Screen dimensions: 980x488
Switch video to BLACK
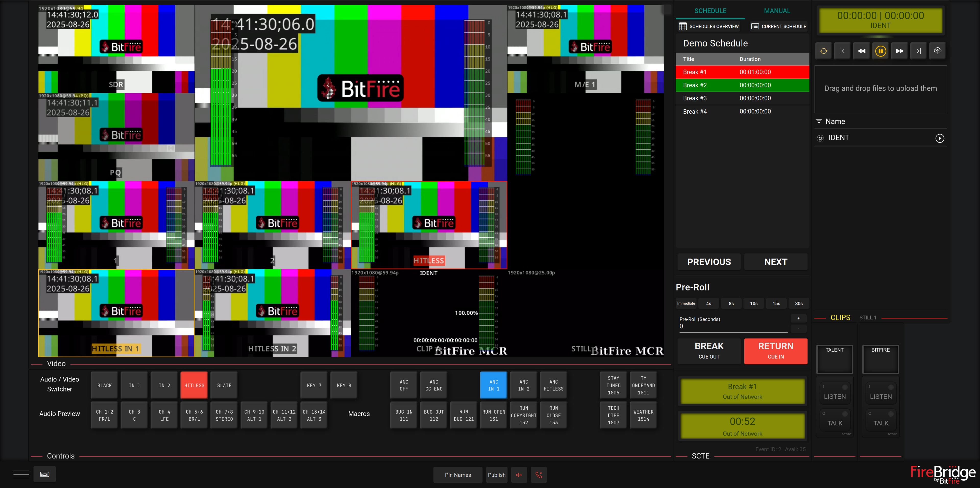105,385
